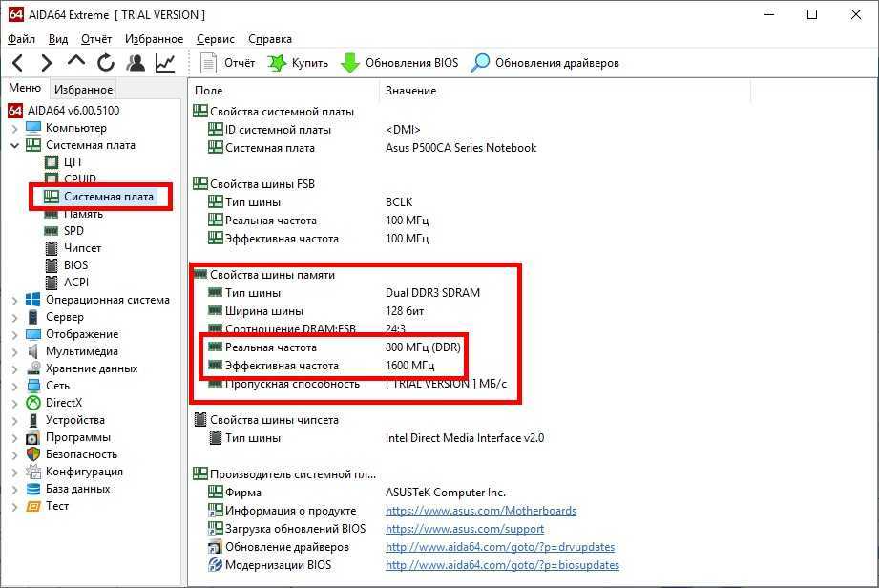The width and height of the screenshot is (879, 588).
Task: Open the Вид menu
Action: click(x=57, y=39)
